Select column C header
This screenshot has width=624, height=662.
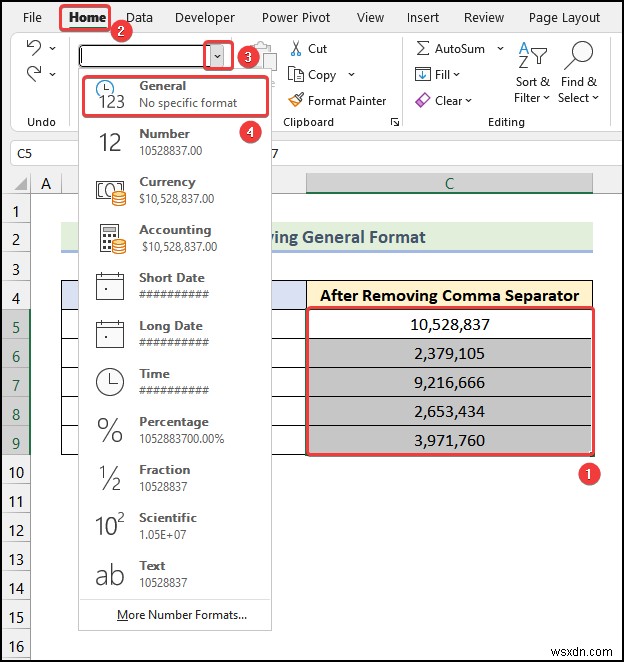(x=449, y=184)
